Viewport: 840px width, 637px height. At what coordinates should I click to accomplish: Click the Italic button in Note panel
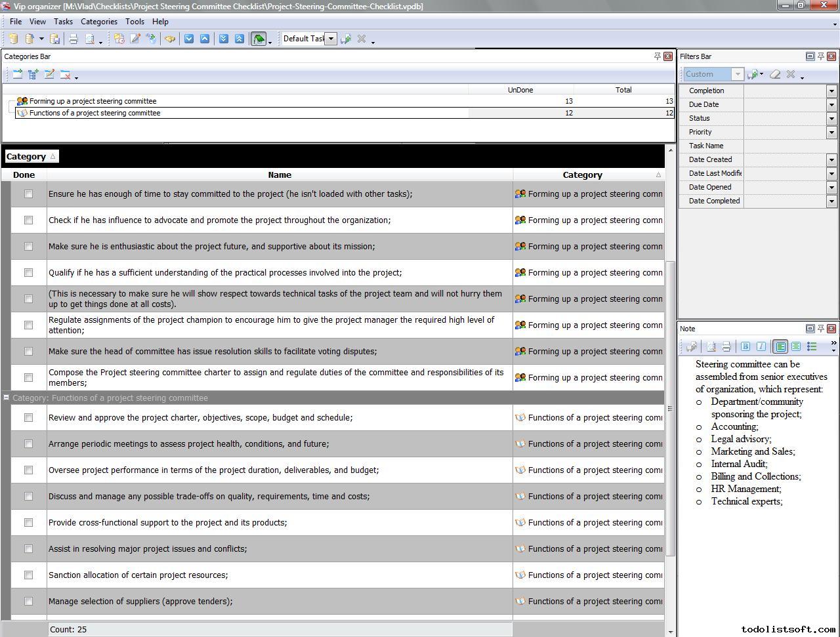761,346
